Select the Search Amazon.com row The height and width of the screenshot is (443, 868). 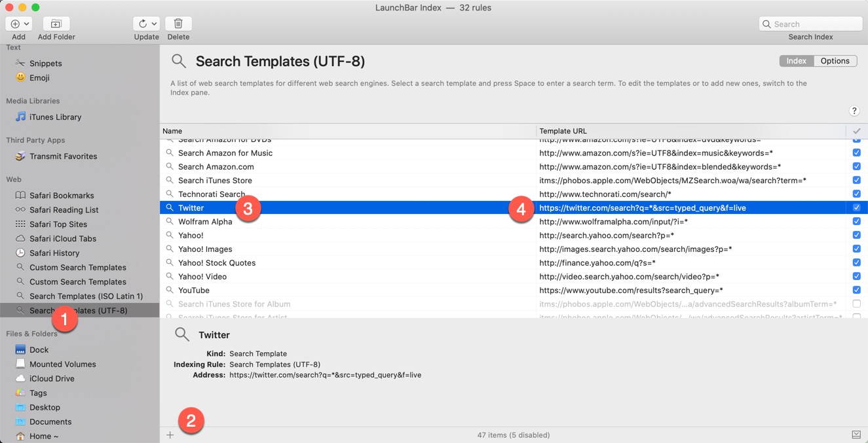[514, 166]
